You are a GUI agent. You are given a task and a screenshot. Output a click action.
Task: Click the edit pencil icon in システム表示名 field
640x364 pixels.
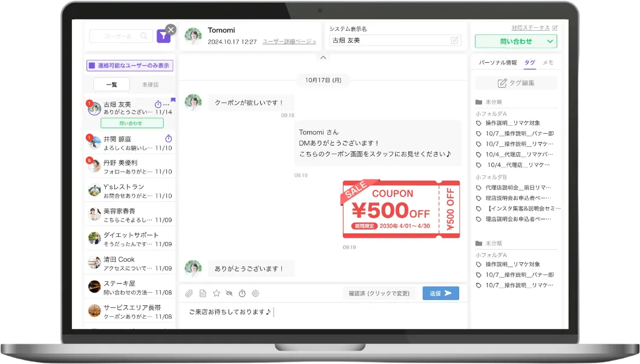tap(454, 41)
